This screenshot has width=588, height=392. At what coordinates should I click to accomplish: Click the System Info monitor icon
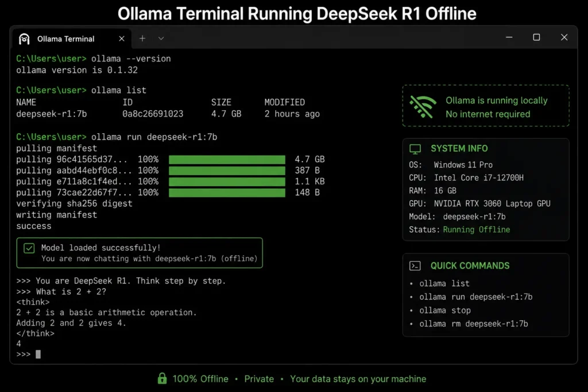pyautogui.click(x=415, y=149)
